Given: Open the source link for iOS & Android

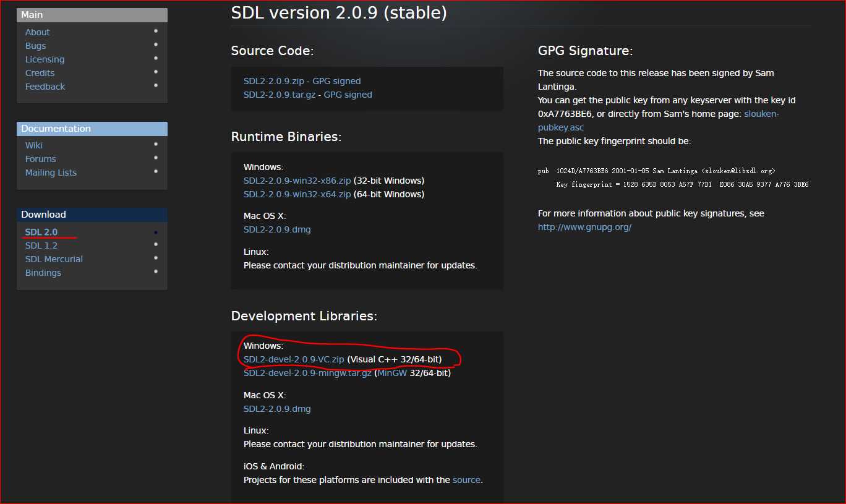Looking at the screenshot, I should [466, 480].
